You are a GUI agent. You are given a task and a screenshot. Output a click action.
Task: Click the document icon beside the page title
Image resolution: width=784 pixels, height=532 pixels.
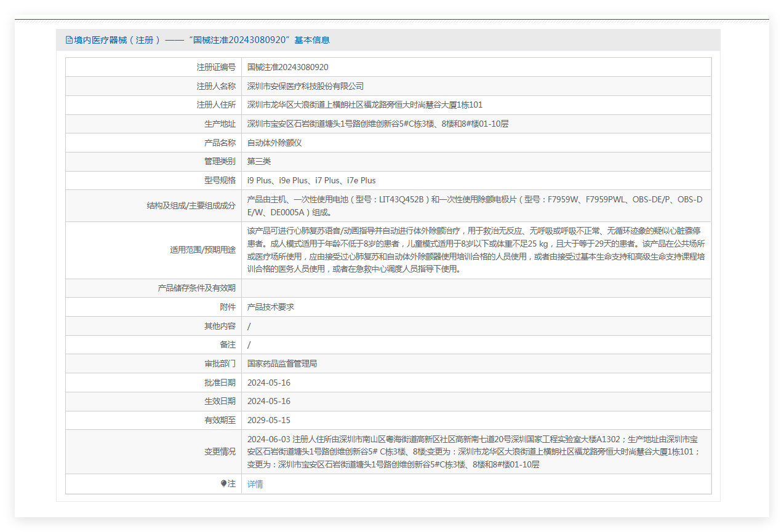(69, 40)
